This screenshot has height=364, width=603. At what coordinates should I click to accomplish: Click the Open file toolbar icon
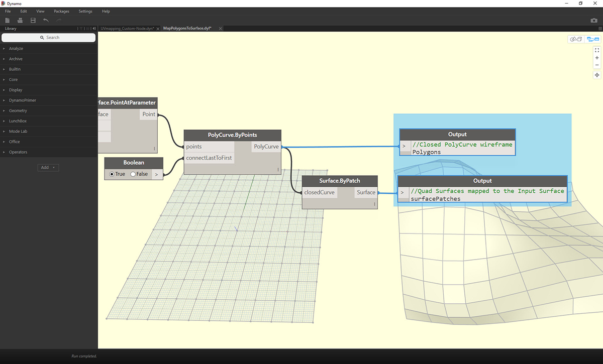click(x=20, y=20)
